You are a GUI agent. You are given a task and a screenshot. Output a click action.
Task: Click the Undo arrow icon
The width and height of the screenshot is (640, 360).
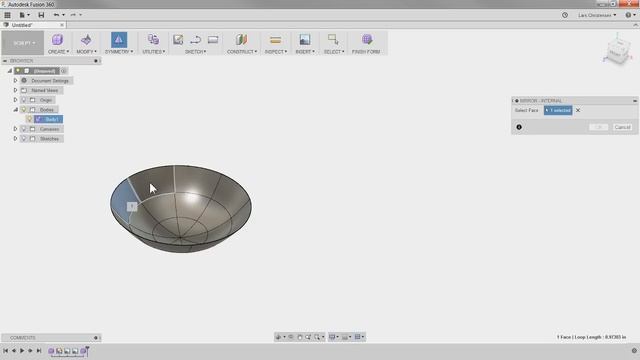pos(56,15)
